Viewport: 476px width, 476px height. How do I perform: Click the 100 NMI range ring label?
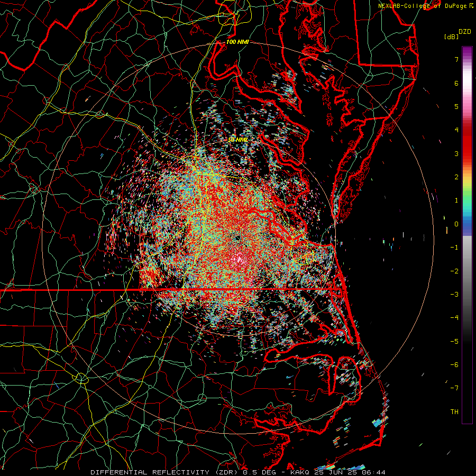pyautogui.click(x=237, y=42)
